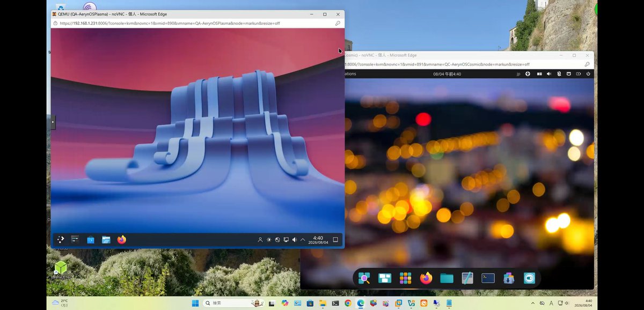
Task: Click the Windows taskbar search box
Action: click(x=234, y=303)
